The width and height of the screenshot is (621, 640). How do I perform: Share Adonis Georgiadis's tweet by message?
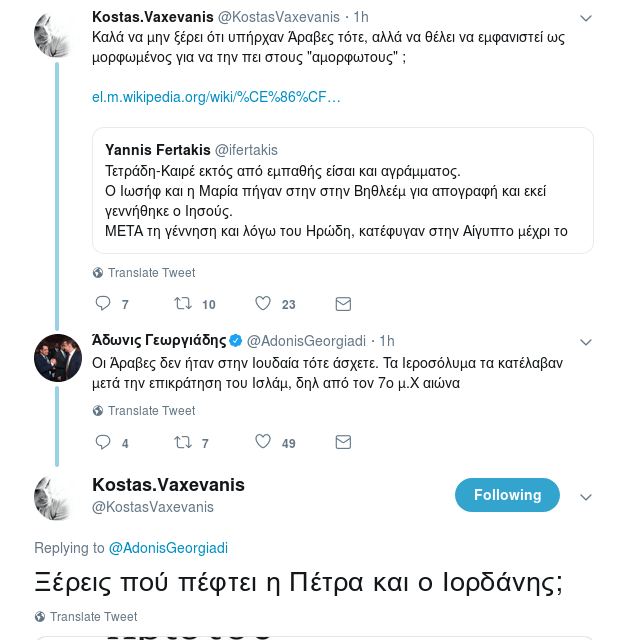343,442
